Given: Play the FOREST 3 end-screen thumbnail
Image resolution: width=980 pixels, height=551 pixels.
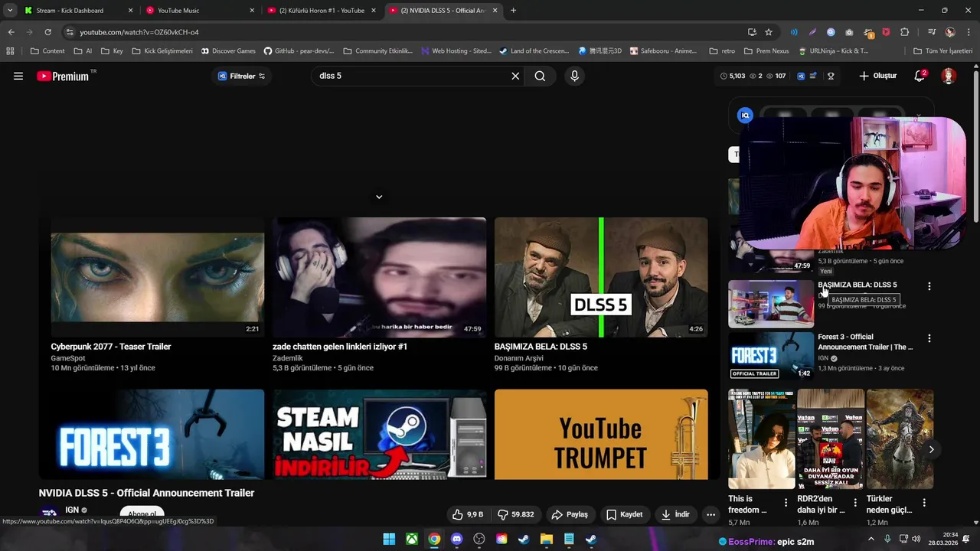Looking at the screenshot, I should pos(152,434).
